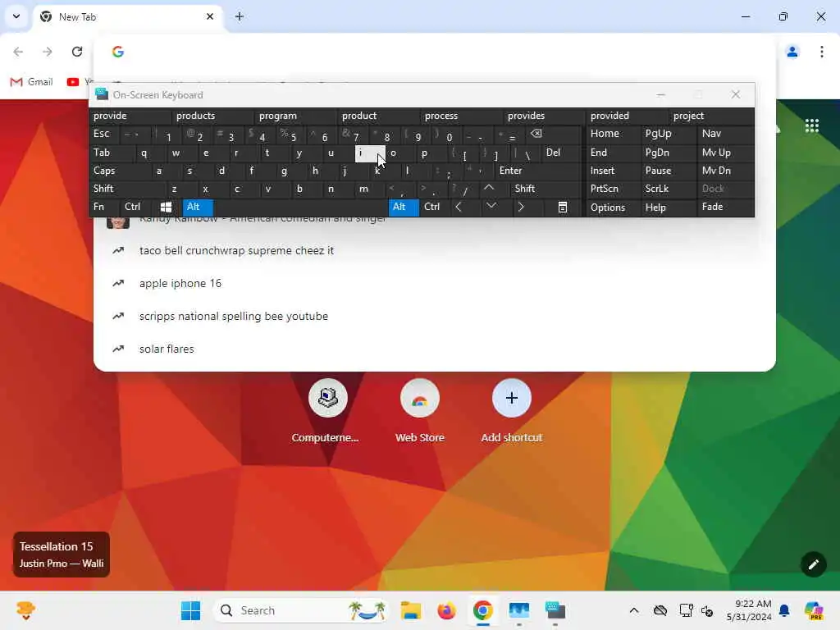840x630 pixels.
Task: Click the On-Screen Keyboard taskbar icon
Action: pos(555,610)
